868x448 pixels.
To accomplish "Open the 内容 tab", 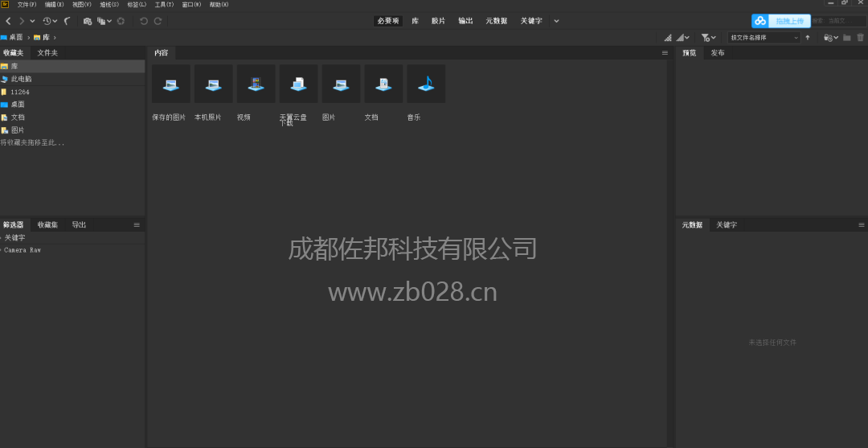I will tap(161, 53).
